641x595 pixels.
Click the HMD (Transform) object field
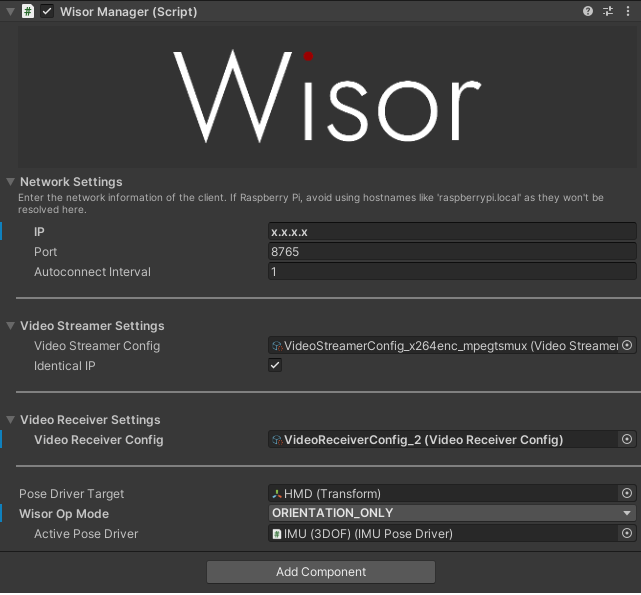(x=443, y=494)
